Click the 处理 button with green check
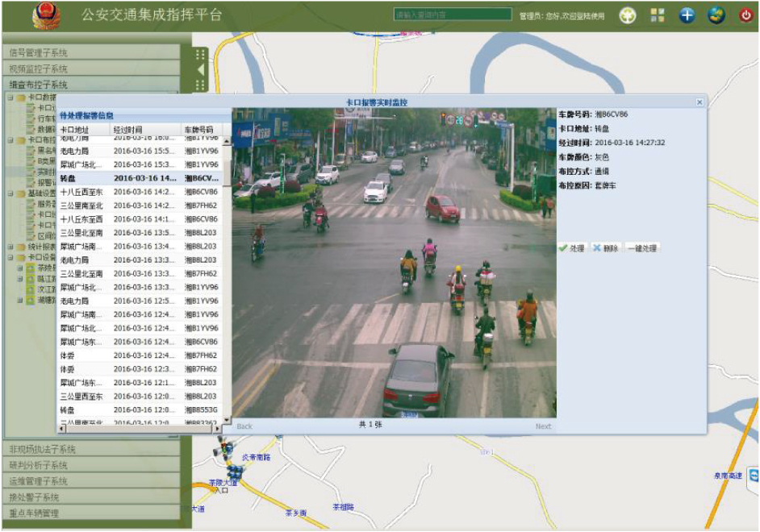Viewport: 760px width, 532px height. click(x=572, y=248)
